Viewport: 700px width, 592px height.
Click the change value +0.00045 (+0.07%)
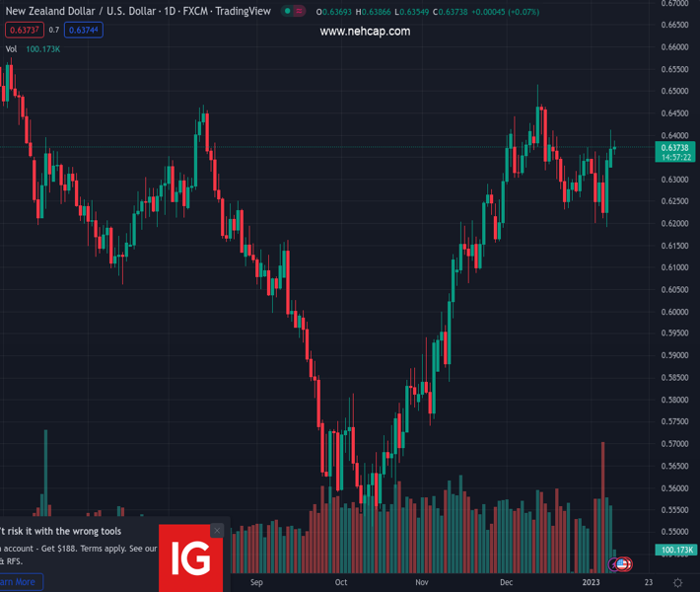[505, 12]
